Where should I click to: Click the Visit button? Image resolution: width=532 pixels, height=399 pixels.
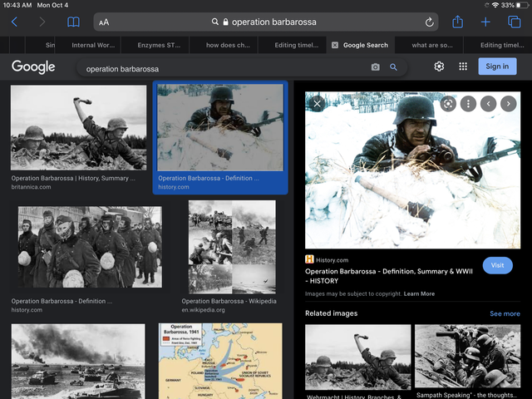pos(497,265)
